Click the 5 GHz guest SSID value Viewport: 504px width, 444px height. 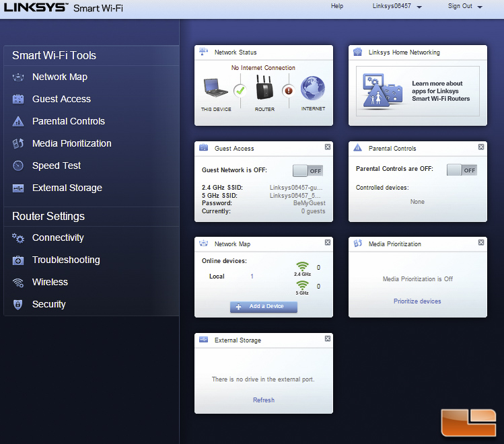pyautogui.click(x=295, y=196)
